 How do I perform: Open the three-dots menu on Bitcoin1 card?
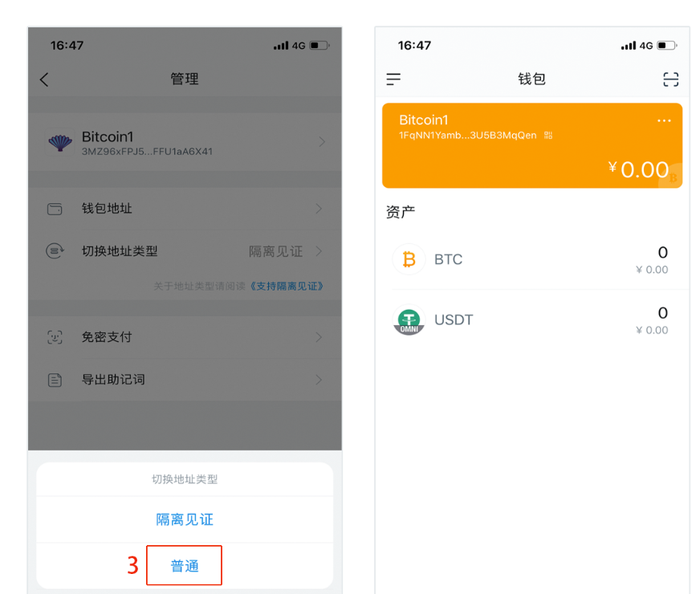[664, 120]
